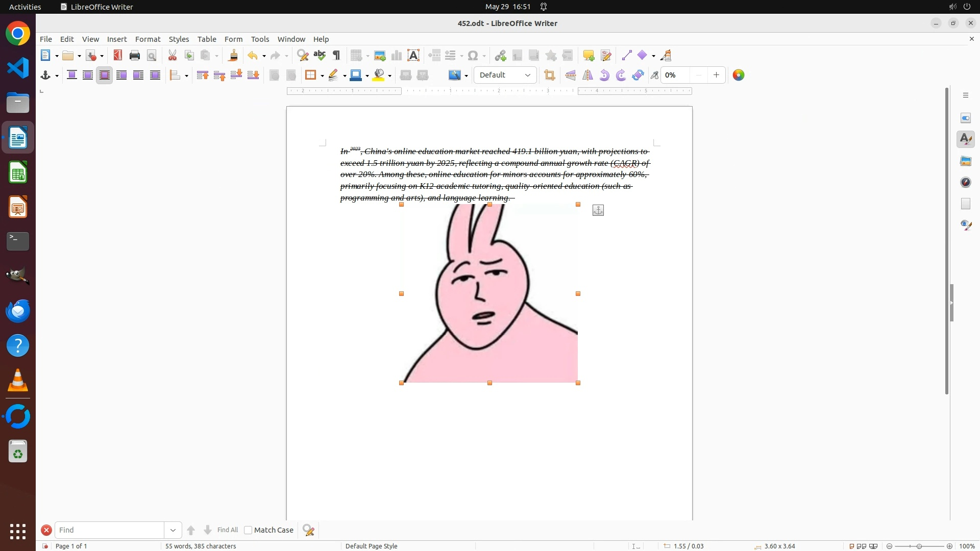Export document directly as PDF

point(118,56)
